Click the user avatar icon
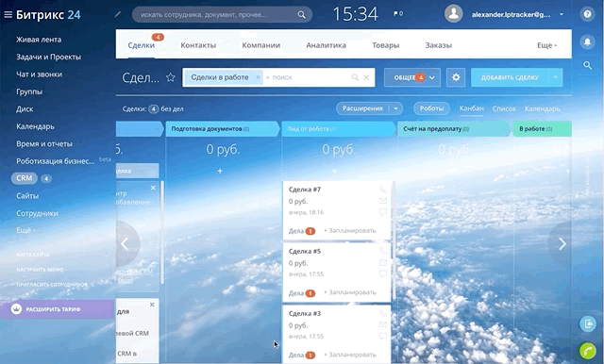604x364 pixels. point(453,14)
